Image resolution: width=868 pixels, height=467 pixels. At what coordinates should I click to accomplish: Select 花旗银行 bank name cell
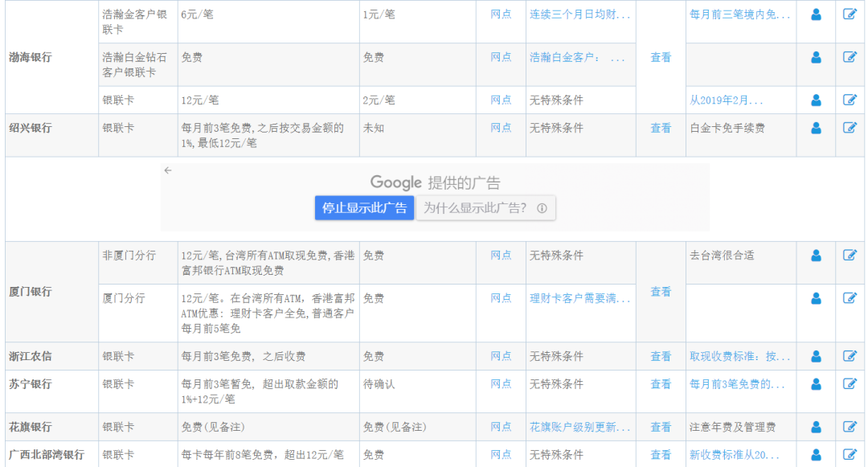click(52, 427)
